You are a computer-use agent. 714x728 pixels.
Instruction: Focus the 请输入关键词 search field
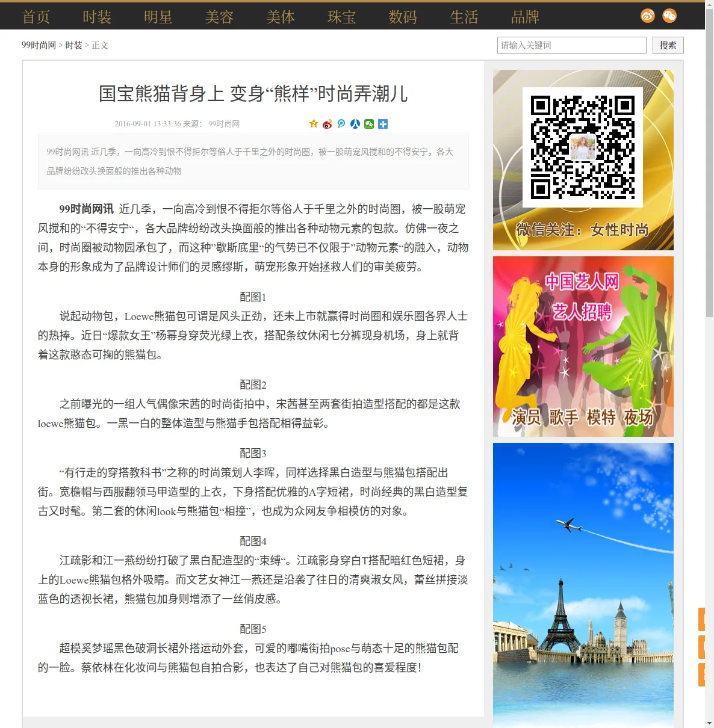pos(572,45)
